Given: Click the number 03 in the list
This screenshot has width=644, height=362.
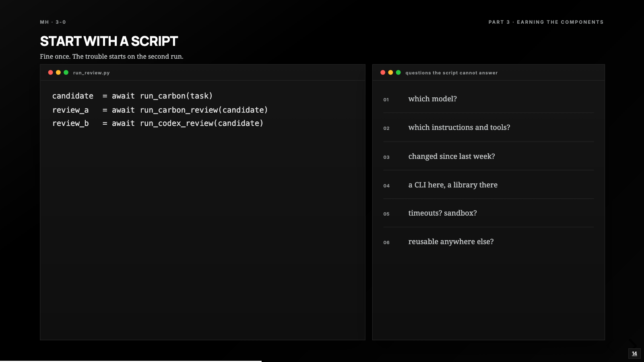Looking at the screenshot, I should pyautogui.click(x=386, y=157).
